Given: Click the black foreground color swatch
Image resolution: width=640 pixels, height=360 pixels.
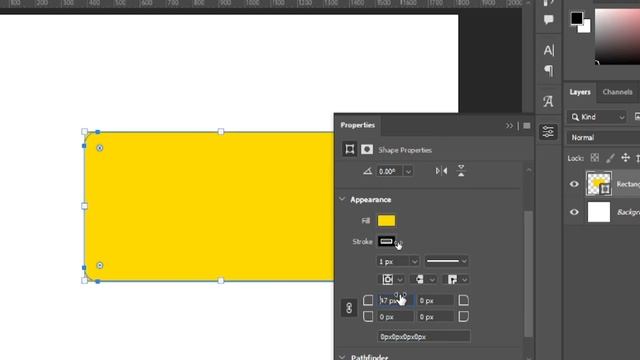Looking at the screenshot, I should point(576,18).
